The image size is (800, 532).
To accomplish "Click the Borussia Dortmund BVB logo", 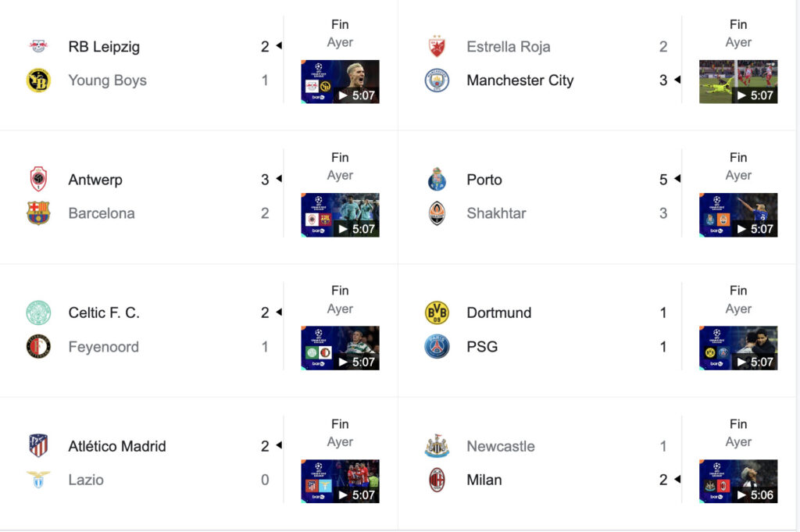I will [437, 312].
